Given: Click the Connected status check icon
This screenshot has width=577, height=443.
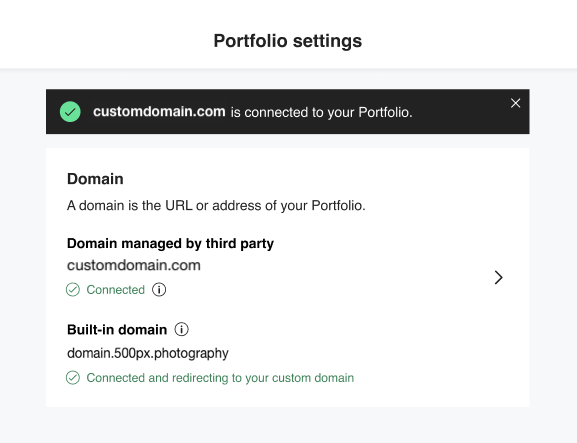Looking at the screenshot, I should [73, 290].
